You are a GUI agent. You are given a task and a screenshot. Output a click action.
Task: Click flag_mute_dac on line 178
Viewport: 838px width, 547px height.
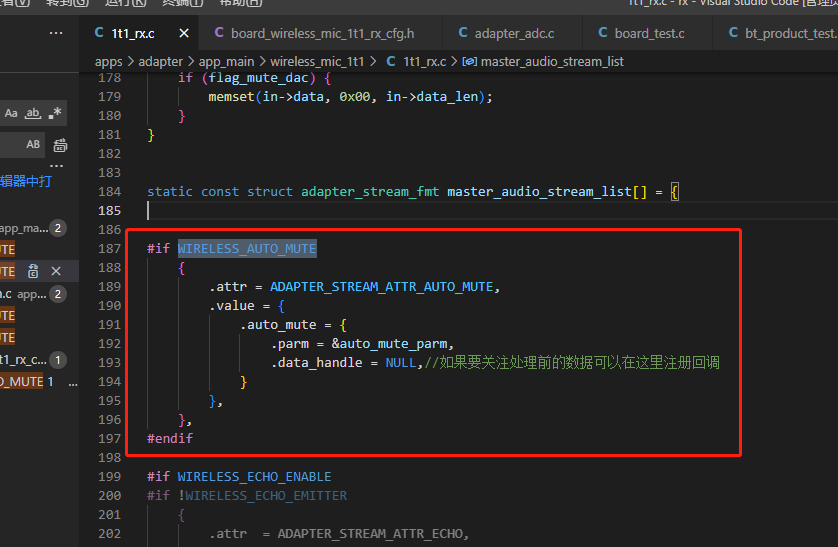click(258, 78)
